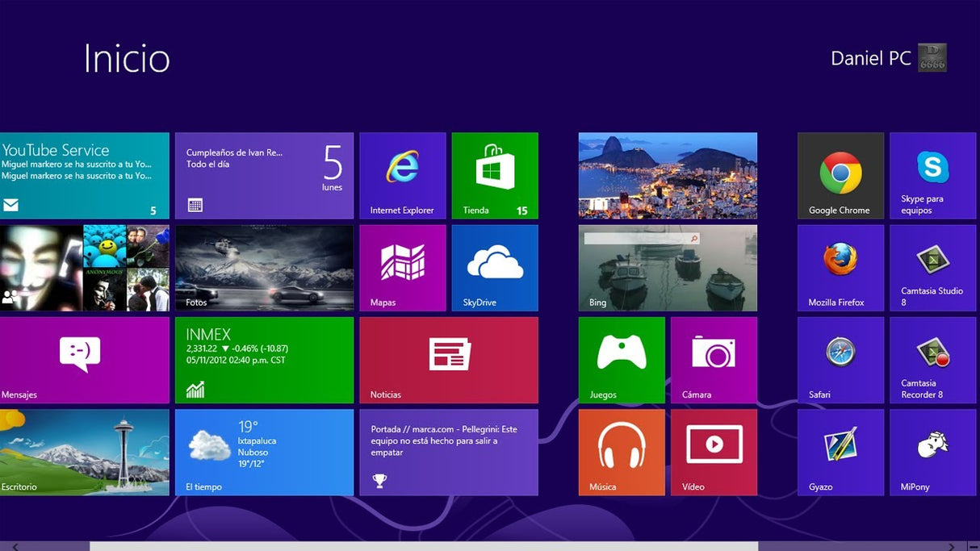Launch Camtasia Studio 8
This screenshot has width=980, height=551.
(932, 267)
